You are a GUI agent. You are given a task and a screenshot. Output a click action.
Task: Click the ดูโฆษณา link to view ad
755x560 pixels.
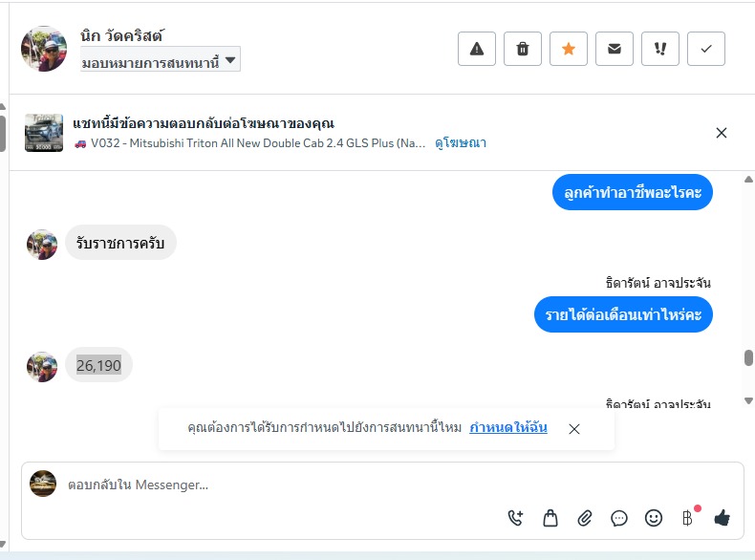click(461, 143)
